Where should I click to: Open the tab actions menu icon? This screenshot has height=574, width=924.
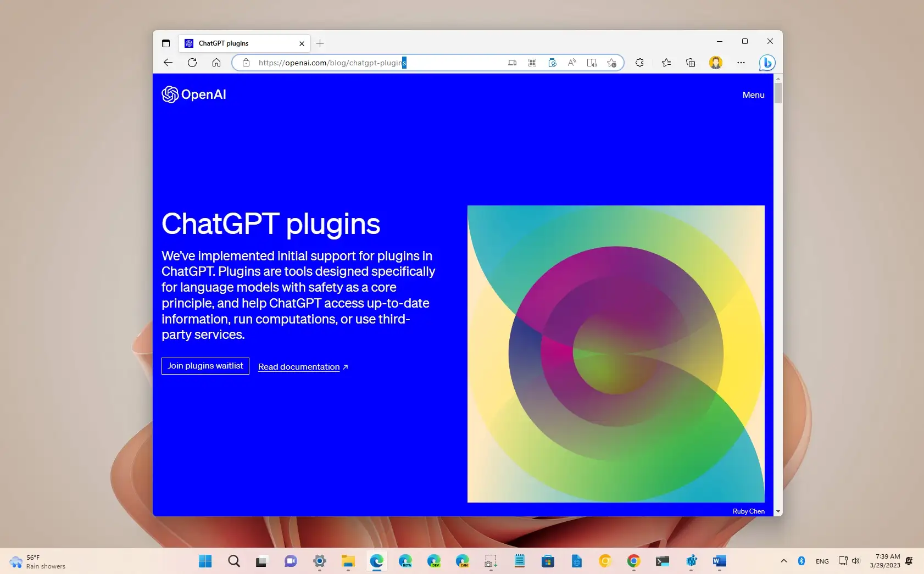tap(166, 43)
